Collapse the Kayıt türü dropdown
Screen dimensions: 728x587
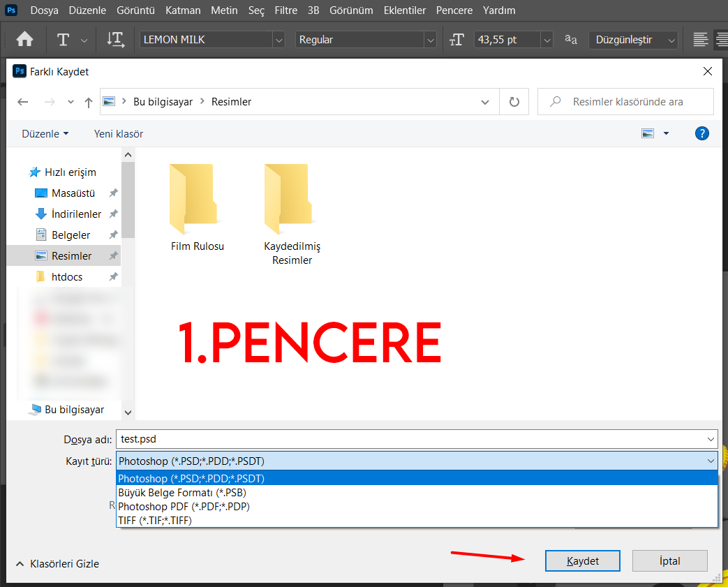click(711, 461)
